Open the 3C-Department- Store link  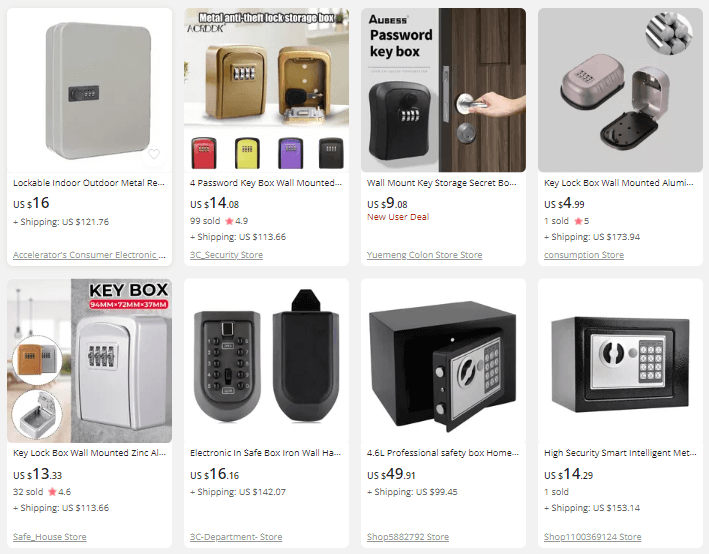(236, 537)
